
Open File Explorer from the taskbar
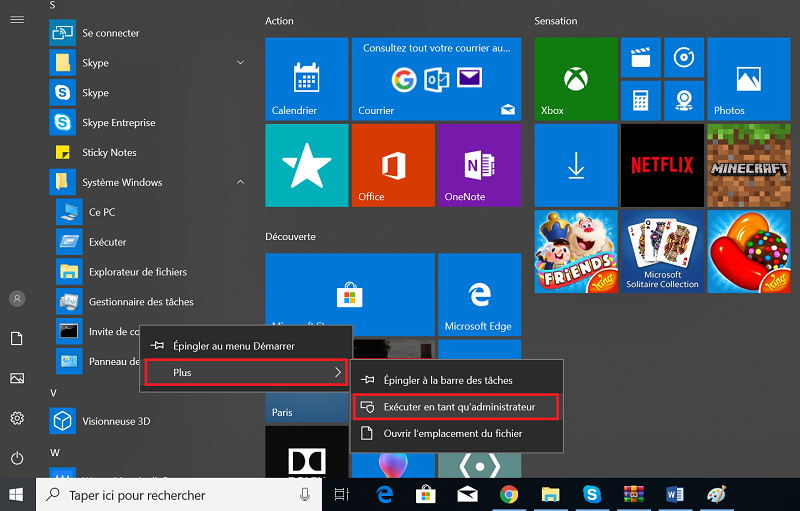click(x=550, y=495)
